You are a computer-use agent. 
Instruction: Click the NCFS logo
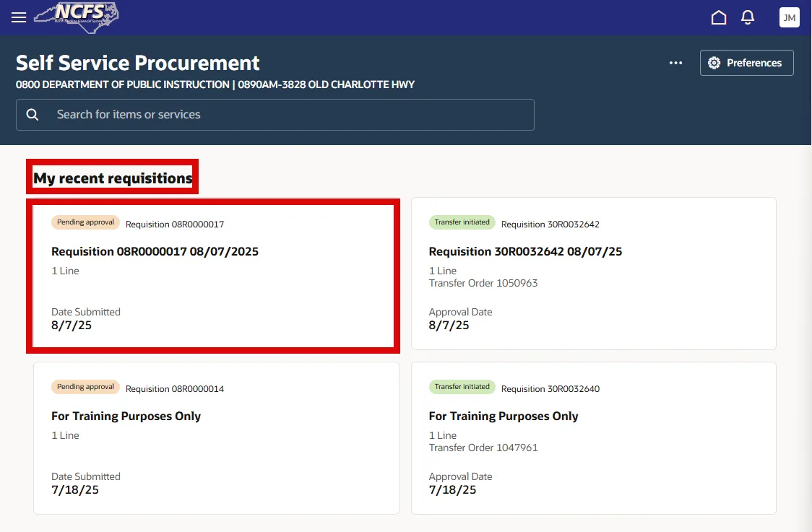point(77,16)
